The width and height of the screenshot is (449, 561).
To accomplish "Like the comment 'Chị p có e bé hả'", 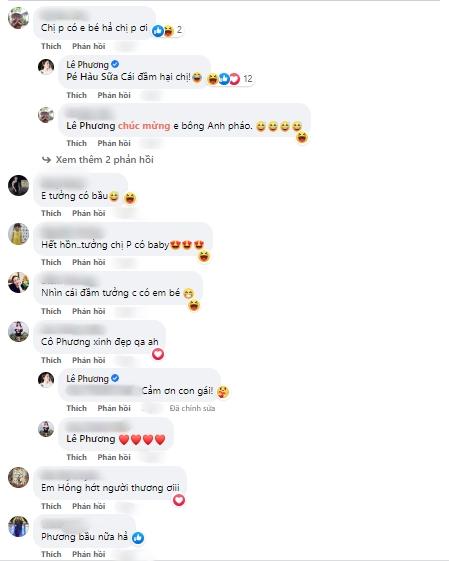I will 51,46.
